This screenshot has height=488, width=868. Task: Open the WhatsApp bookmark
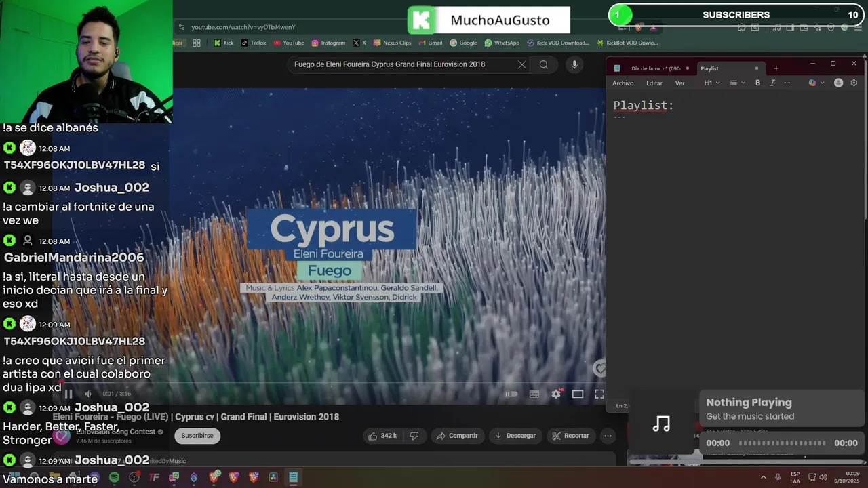pos(502,43)
